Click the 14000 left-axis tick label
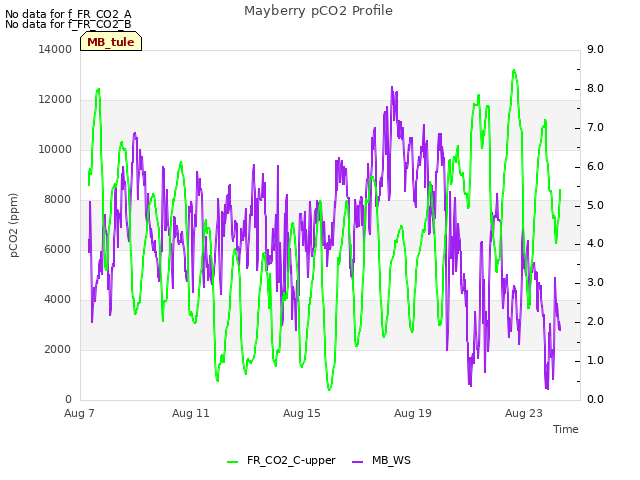The height and width of the screenshot is (480, 640). tap(55, 49)
